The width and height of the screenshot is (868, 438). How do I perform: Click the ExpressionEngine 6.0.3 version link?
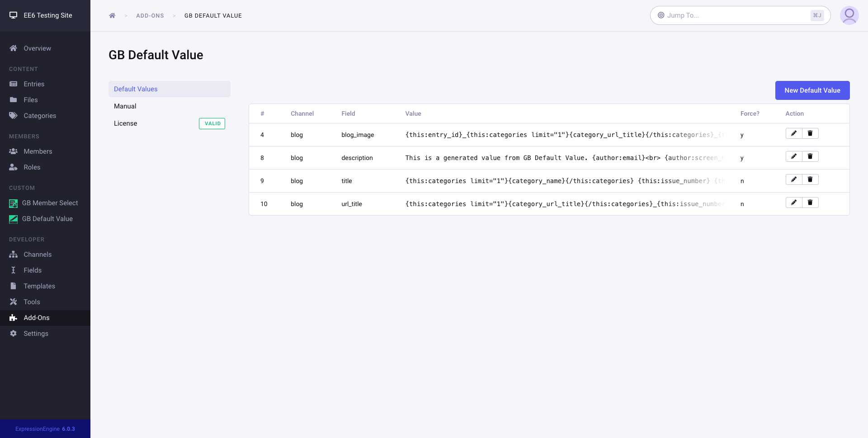pyautogui.click(x=45, y=429)
